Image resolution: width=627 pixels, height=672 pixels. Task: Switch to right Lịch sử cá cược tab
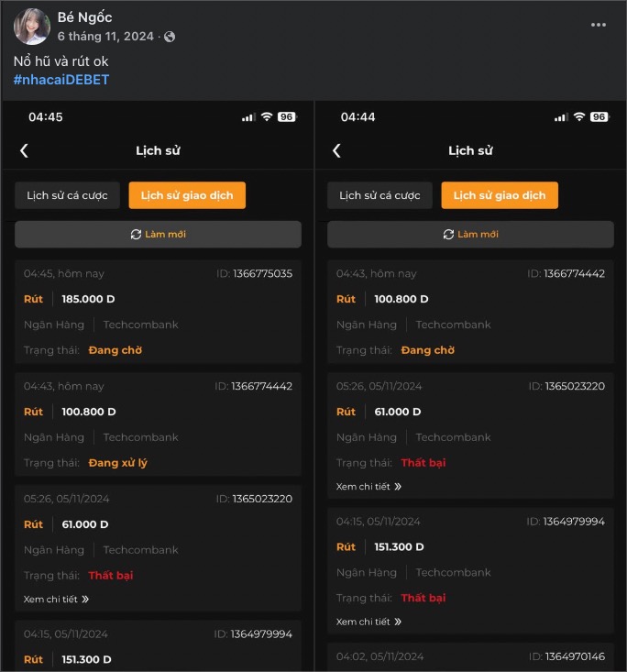coord(379,195)
